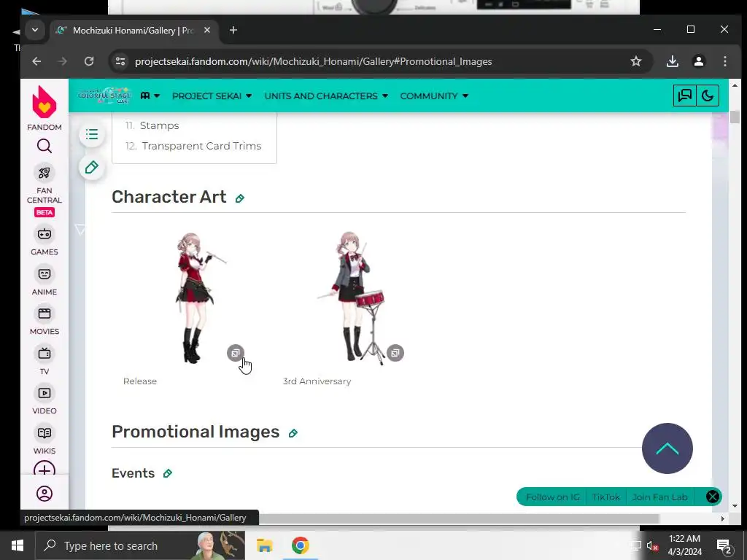The image size is (747, 560).
Task: Expand the 3rd Anniversary art image
Action: coord(395,354)
